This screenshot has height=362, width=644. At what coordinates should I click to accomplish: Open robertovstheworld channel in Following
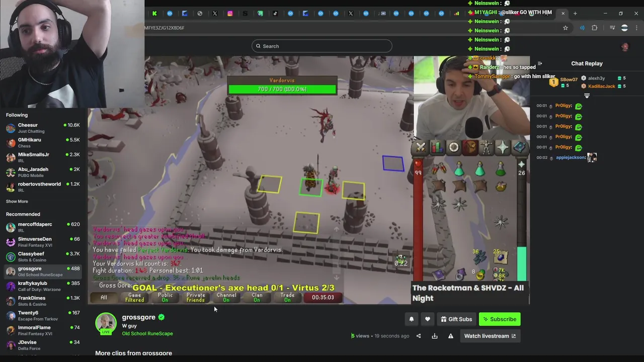coord(43,187)
